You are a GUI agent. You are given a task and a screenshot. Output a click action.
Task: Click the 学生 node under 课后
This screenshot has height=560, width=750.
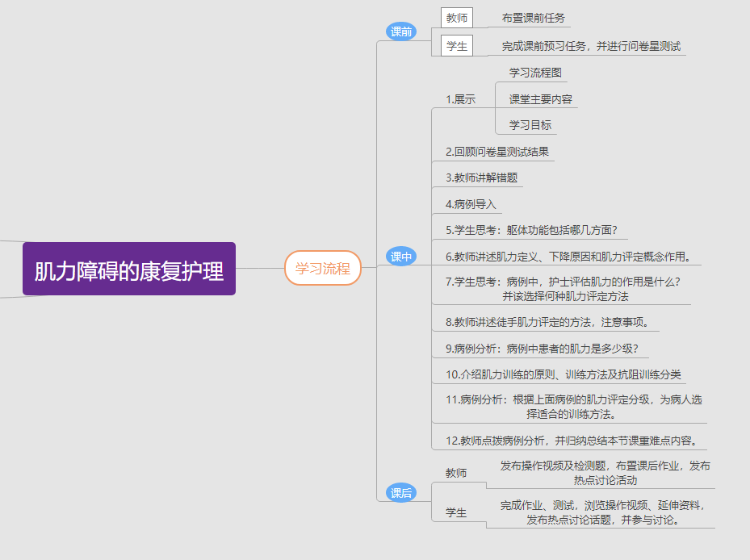pos(456,512)
